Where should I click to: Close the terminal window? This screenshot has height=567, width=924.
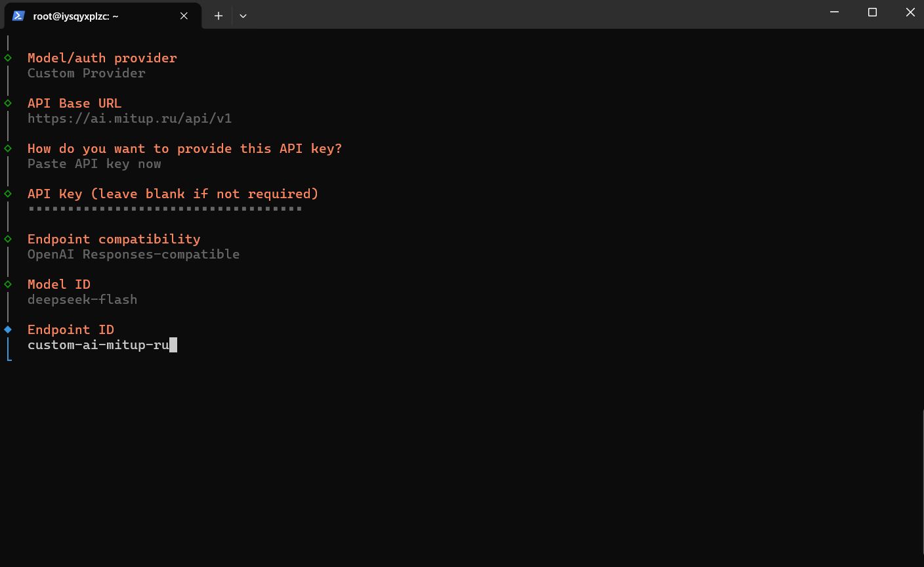(910, 12)
